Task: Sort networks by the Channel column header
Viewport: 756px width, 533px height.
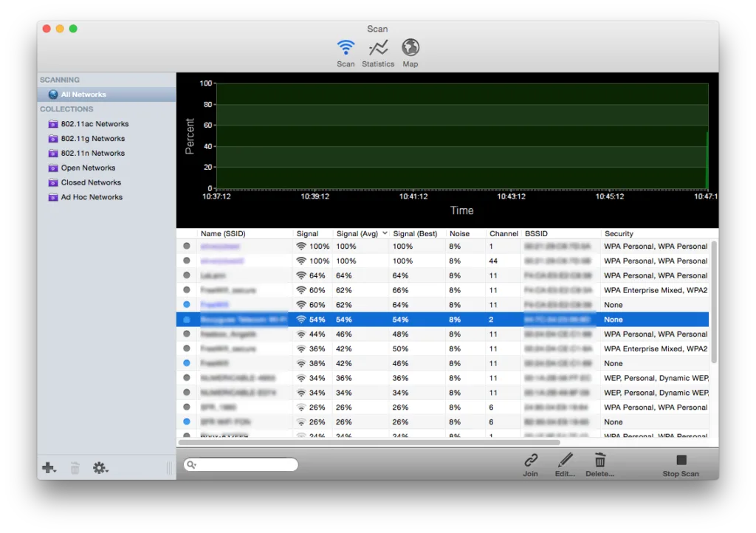Action: pos(503,233)
